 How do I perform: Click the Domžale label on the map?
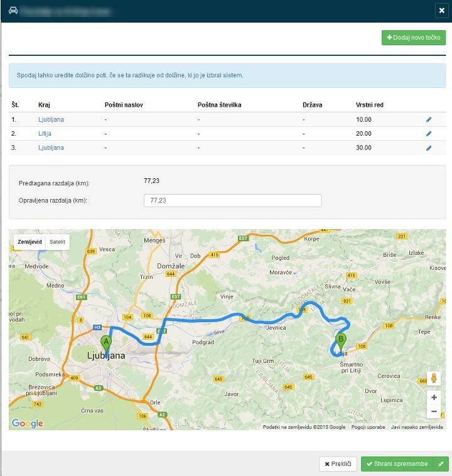[x=171, y=266]
